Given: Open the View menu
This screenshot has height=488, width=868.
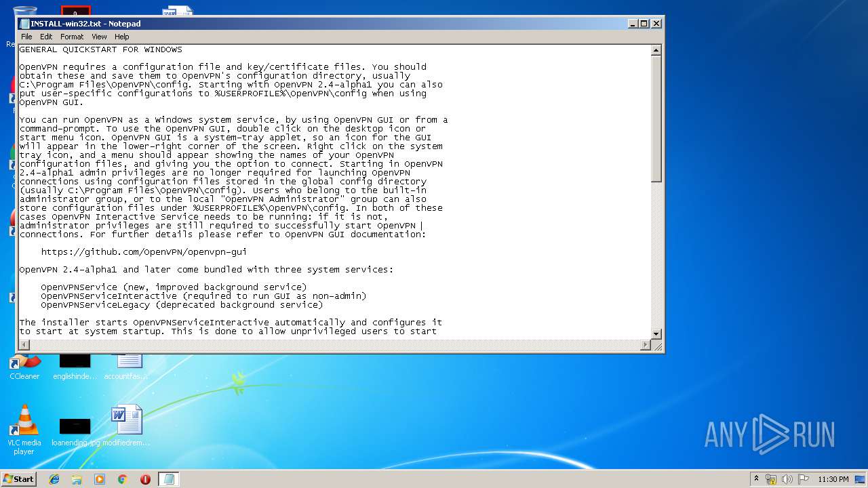Looking at the screenshot, I should click(99, 37).
